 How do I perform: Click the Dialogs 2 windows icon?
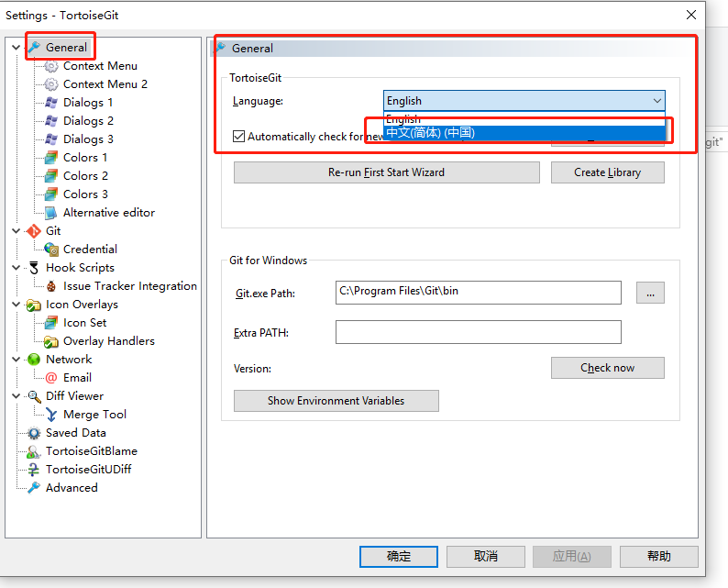[x=51, y=121]
